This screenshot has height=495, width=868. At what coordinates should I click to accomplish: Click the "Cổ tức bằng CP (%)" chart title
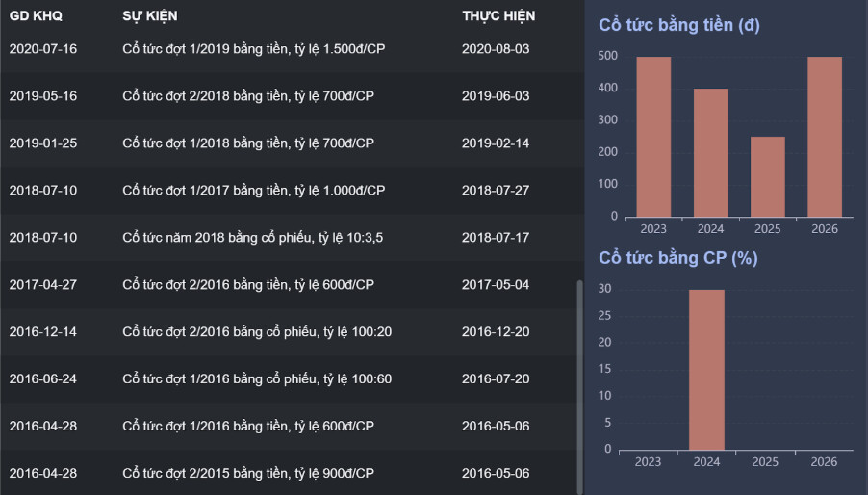click(677, 258)
